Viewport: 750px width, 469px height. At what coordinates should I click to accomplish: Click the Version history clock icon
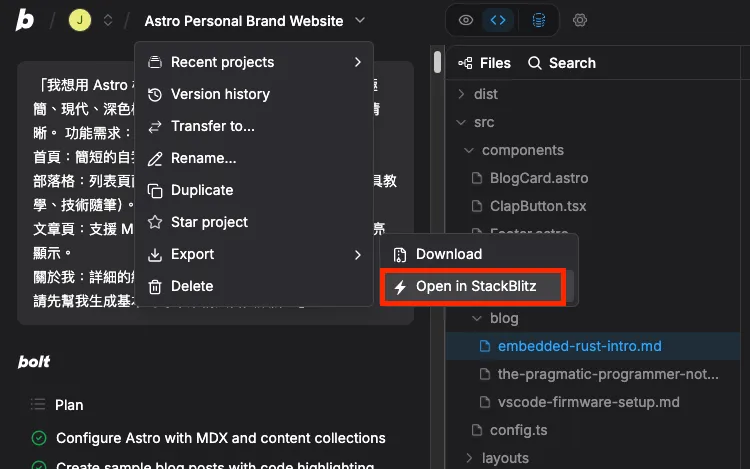155,95
